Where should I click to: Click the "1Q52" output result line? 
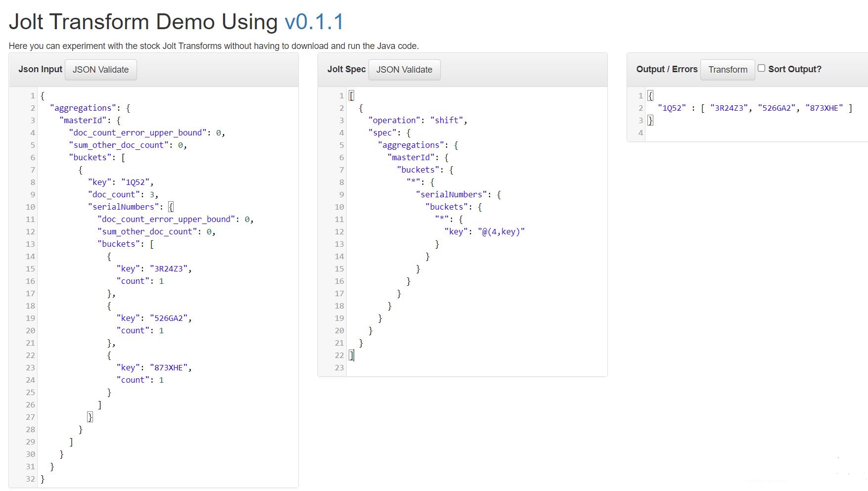[x=755, y=108]
